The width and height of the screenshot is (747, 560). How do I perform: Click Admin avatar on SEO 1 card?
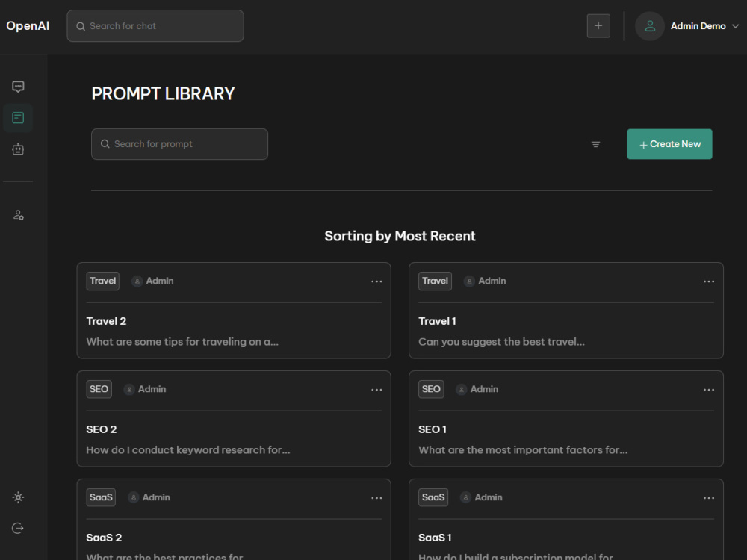coord(461,390)
